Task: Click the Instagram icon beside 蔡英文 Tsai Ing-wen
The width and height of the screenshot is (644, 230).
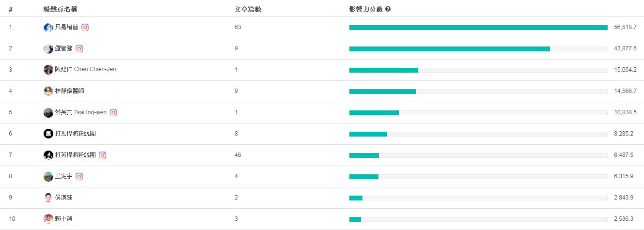Action: tap(113, 113)
